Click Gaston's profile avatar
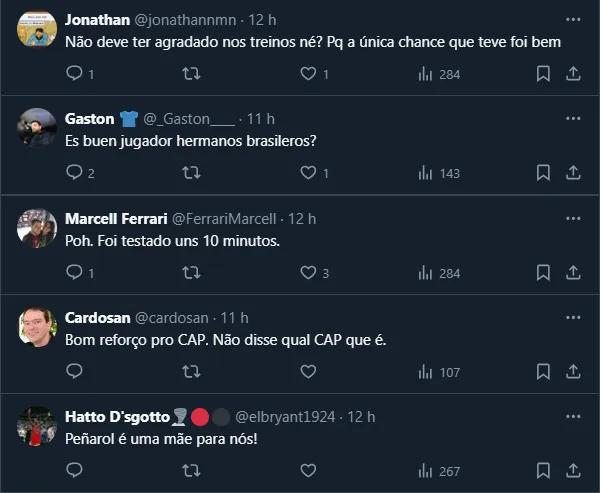Viewport: 600px width, 493px height. tap(37, 127)
